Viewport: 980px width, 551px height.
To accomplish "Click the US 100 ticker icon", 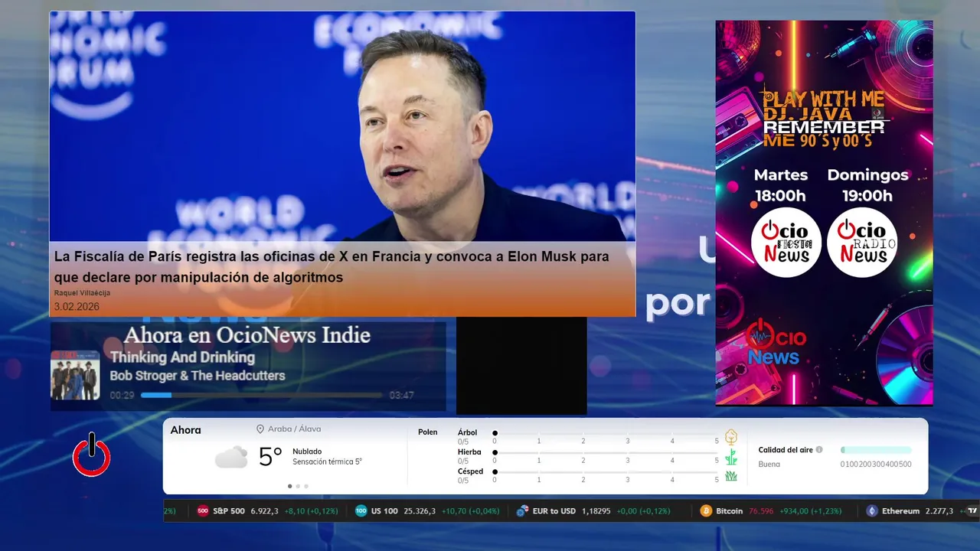I will (361, 511).
